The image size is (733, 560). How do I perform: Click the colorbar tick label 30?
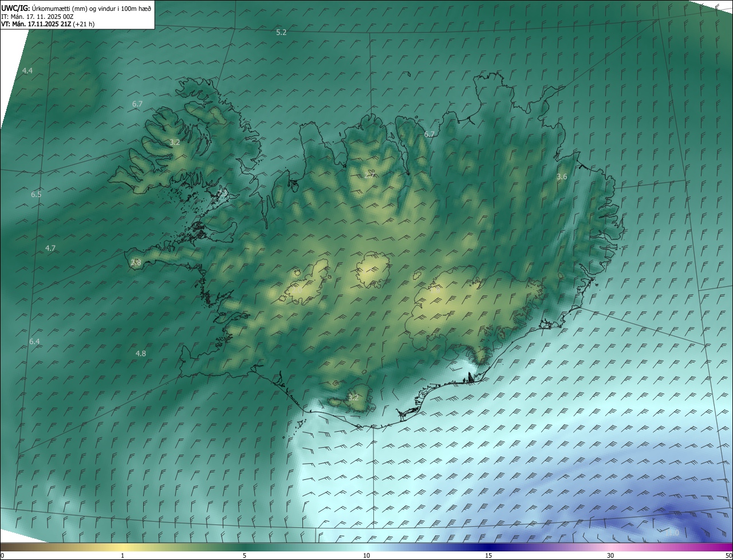(x=610, y=555)
